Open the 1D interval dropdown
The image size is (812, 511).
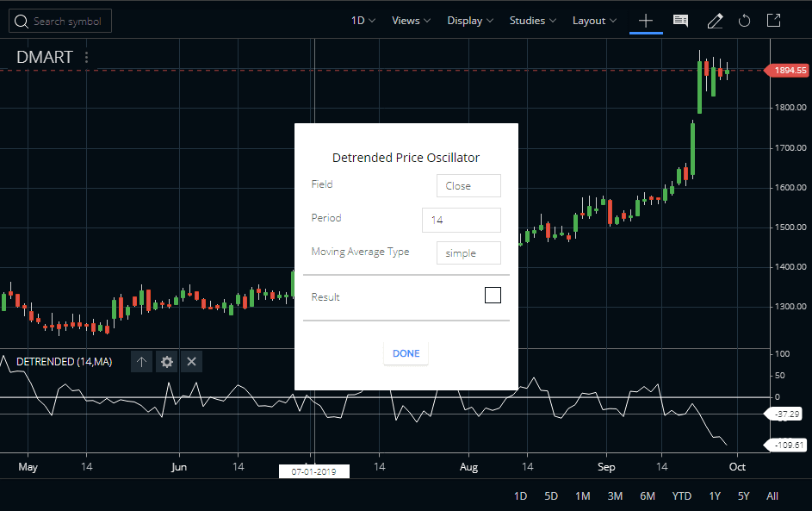pyautogui.click(x=363, y=21)
